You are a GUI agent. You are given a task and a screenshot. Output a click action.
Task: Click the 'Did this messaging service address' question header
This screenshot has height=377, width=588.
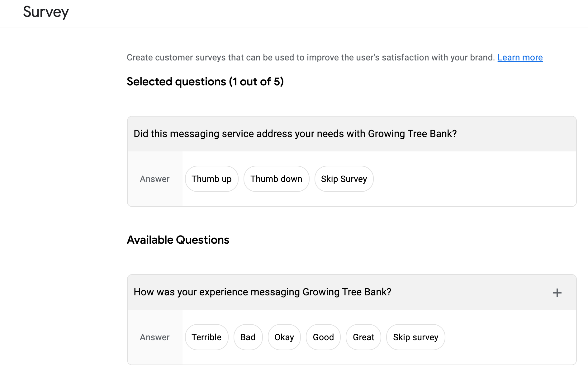point(295,134)
